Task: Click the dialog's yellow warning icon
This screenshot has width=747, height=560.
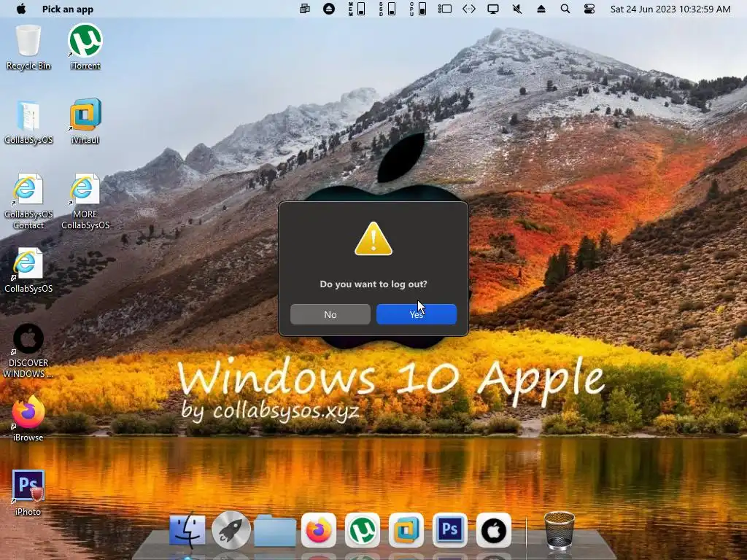Action: pos(373,239)
